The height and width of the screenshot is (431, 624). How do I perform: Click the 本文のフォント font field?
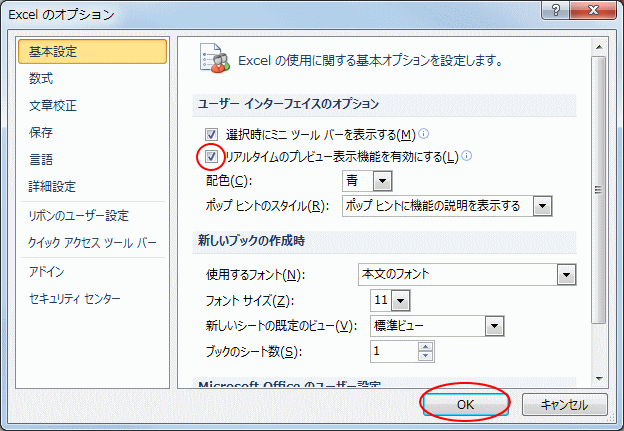[x=458, y=275]
